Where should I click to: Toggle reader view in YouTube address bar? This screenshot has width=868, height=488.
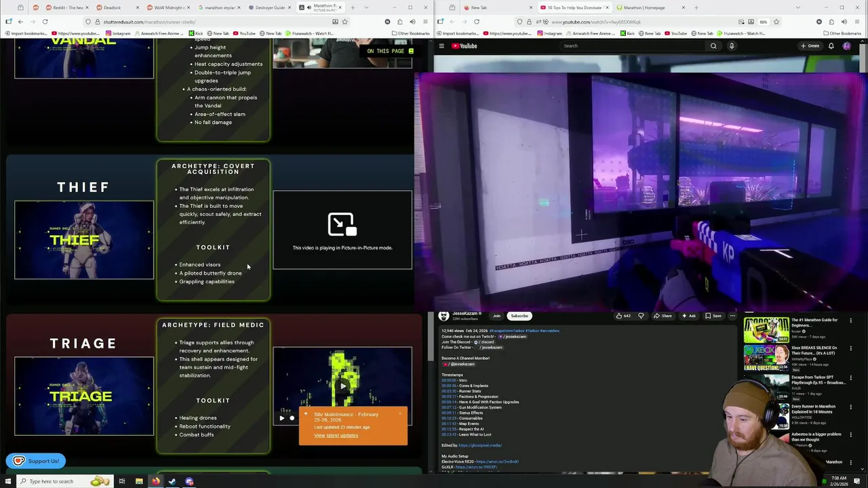click(x=751, y=22)
